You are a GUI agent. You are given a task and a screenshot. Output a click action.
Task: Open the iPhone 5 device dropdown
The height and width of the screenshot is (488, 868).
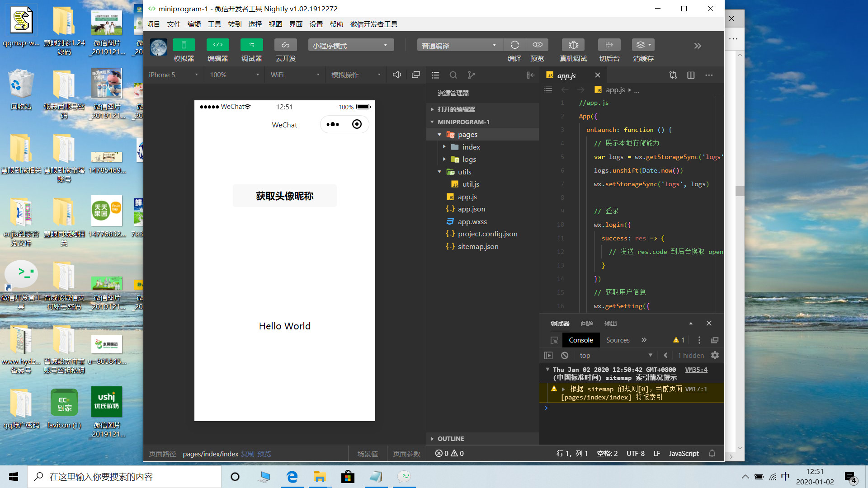coord(174,75)
